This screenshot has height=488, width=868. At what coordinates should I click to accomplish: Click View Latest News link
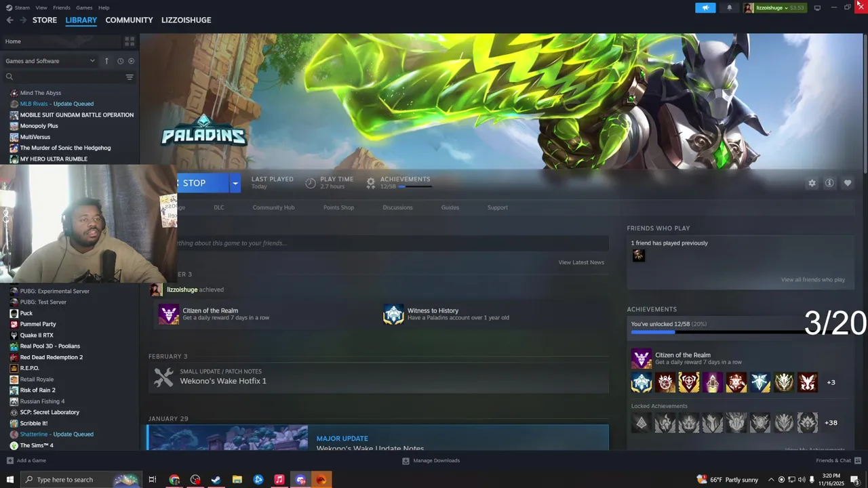pos(581,262)
